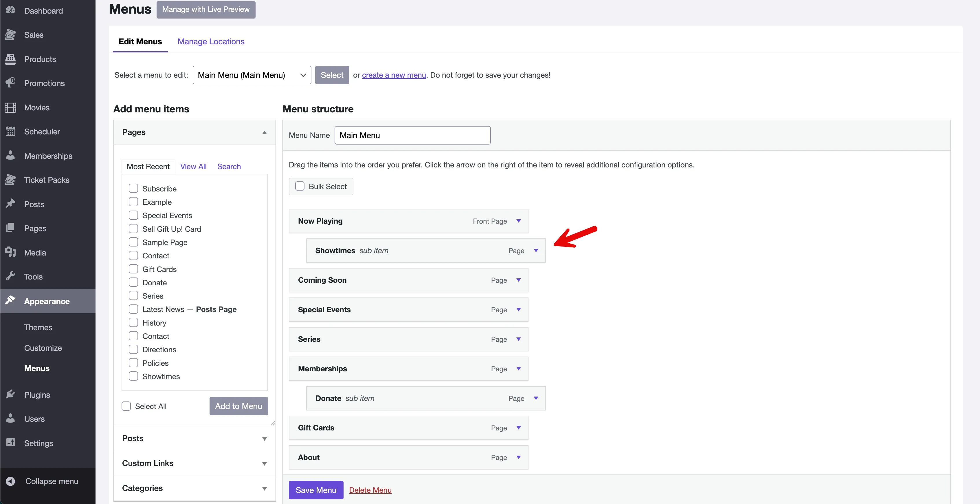Open the Search pages tab
The image size is (980, 504).
pyautogui.click(x=229, y=166)
